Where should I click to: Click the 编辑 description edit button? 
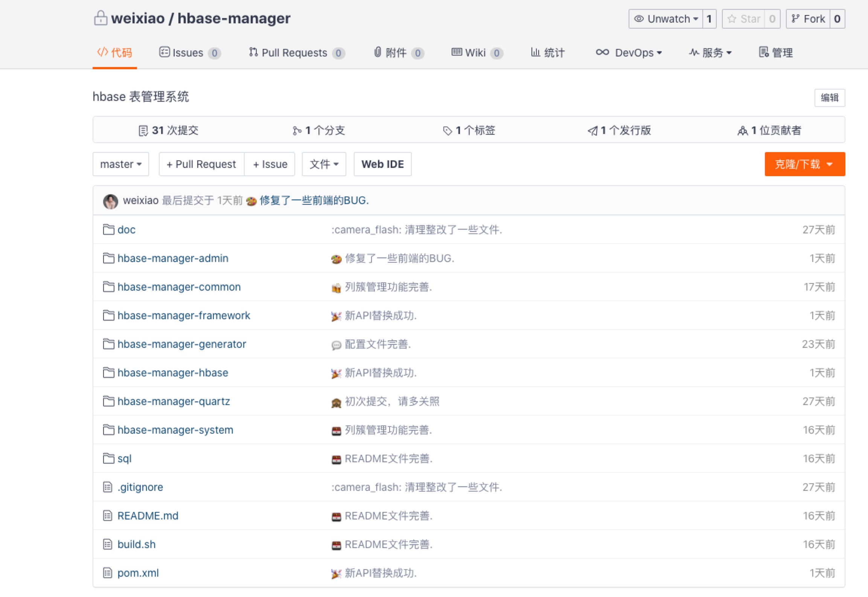pos(829,98)
